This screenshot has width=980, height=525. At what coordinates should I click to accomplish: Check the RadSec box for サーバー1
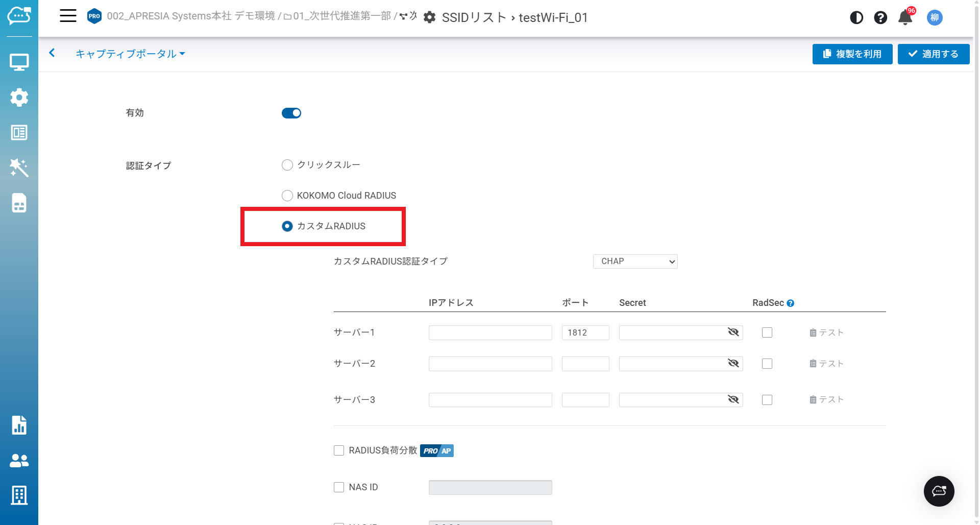767,332
